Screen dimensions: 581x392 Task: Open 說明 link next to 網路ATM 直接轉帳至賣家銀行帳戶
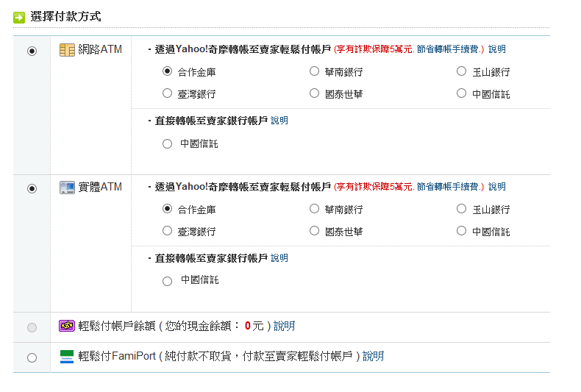point(279,121)
